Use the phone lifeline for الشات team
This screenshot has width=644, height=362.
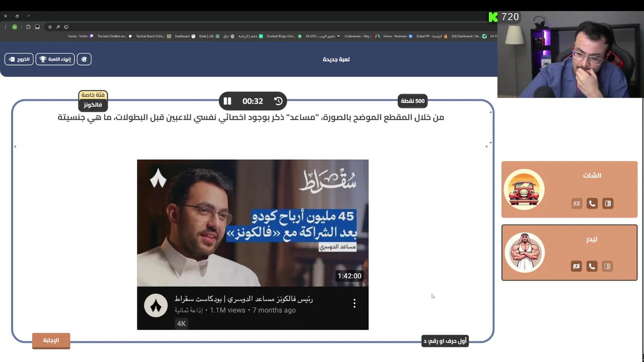tap(592, 203)
